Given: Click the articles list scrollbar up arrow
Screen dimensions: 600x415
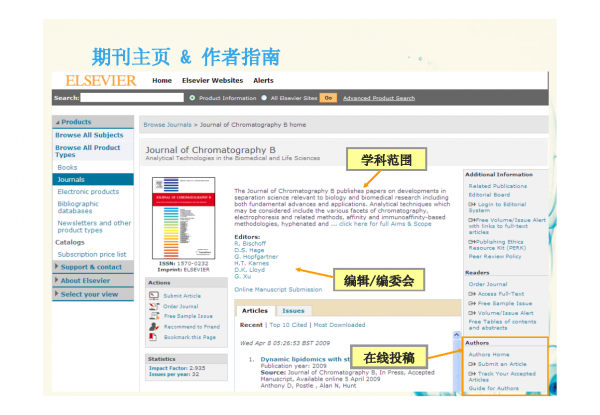Looking at the screenshot, I should pyautogui.click(x=457, y=335).
